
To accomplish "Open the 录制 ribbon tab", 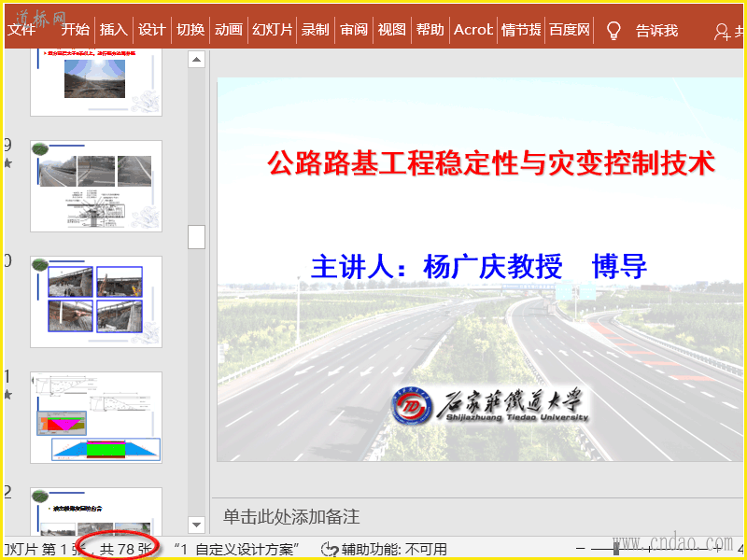I will tap(315, 30).
